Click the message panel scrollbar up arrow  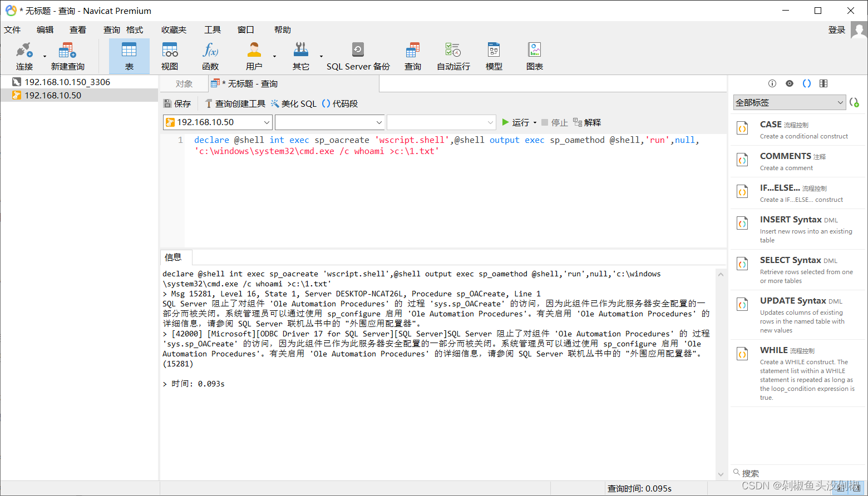click(x=721, y=274)
